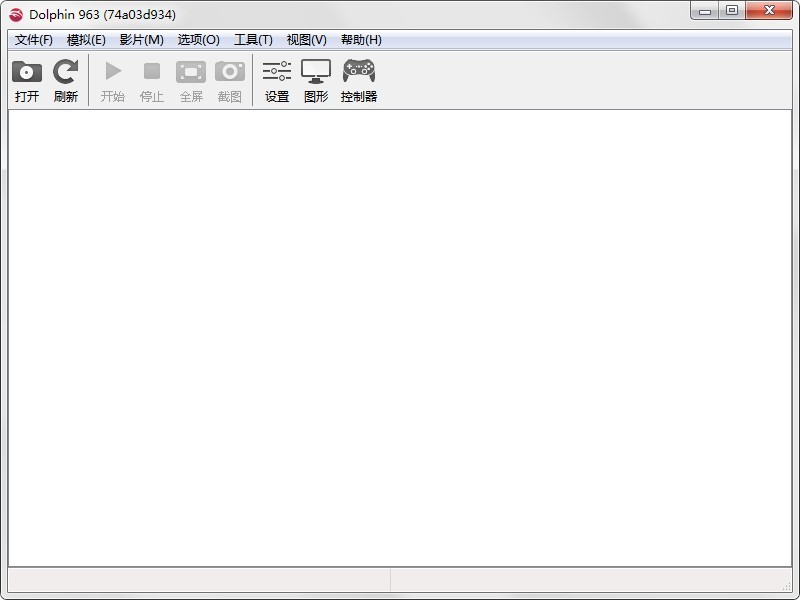Click the 全屏 (Fullscreen) toolbar icon

pyautogui.click(x=191, y=71)
